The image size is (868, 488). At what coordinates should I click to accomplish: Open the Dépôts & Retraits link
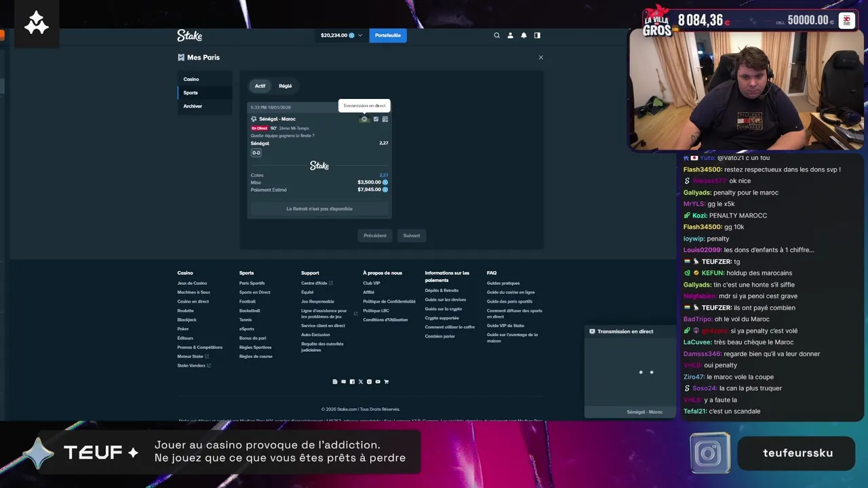coord(441,290)
